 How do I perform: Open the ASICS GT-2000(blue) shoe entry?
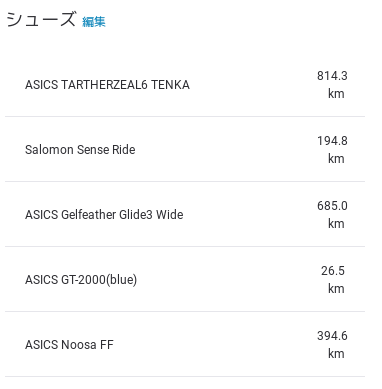(81, 280)
